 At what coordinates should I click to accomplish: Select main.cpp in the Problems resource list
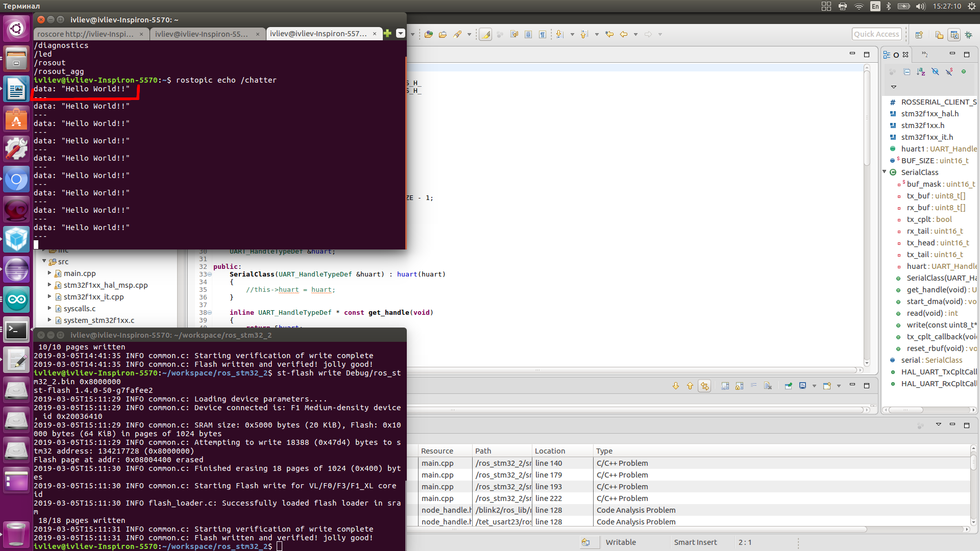coord(437,463)
